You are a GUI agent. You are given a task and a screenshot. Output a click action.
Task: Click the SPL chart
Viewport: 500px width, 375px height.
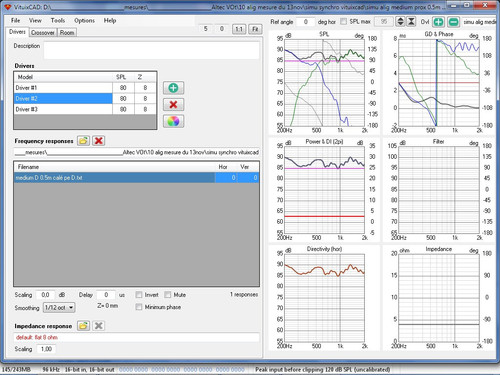(324, 83)
